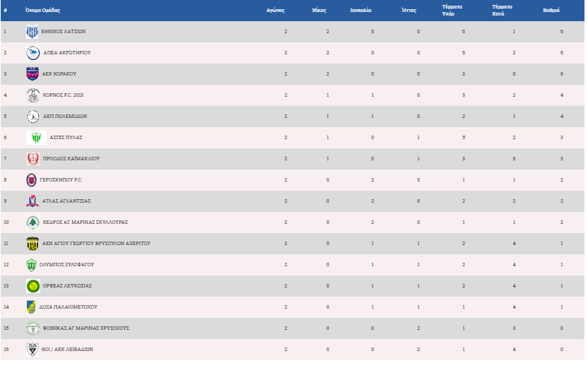Click the ΟΡΦΕΑΣ ΛΕΥΚΩΣΙΑΣ round logo

click(33, 286)
